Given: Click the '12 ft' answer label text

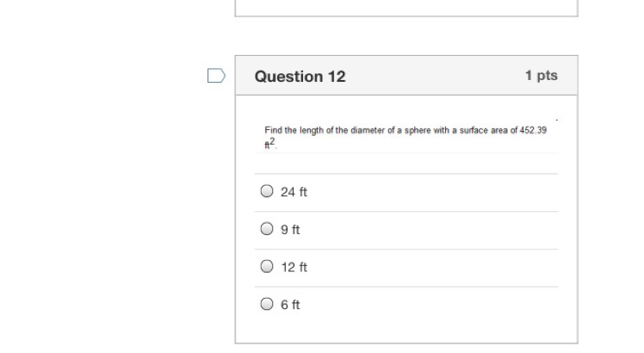Looking at the screenshot, I should 294,268.
